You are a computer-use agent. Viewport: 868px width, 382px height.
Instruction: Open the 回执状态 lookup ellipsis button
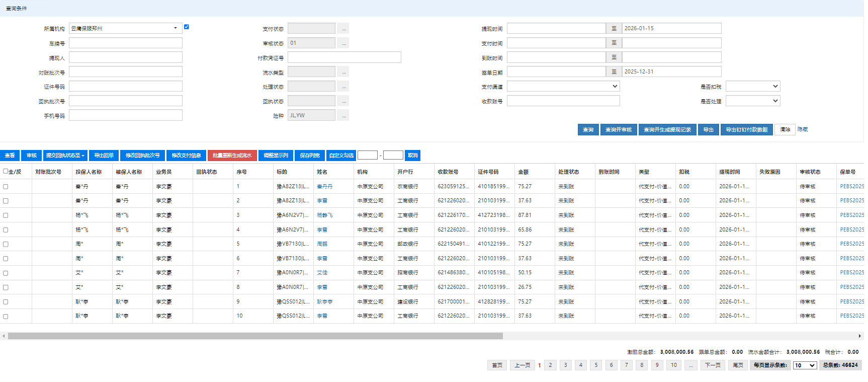pyautogui.click(x=343, y=101)
